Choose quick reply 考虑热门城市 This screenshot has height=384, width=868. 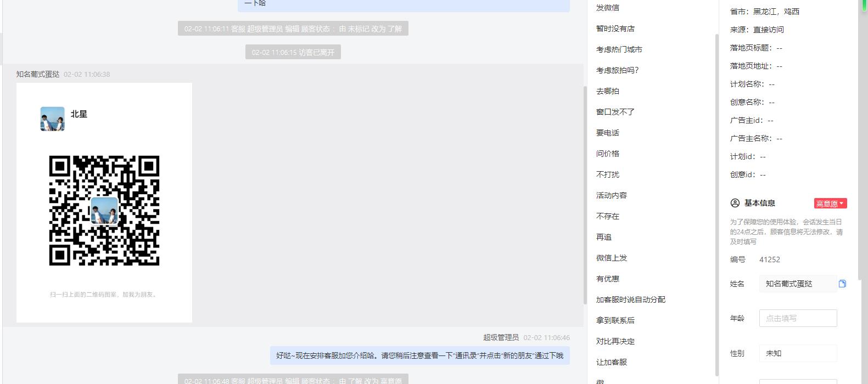pos(619,49)
